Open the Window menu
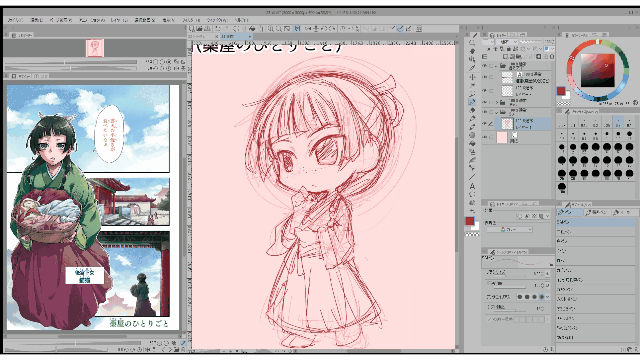 217,20
